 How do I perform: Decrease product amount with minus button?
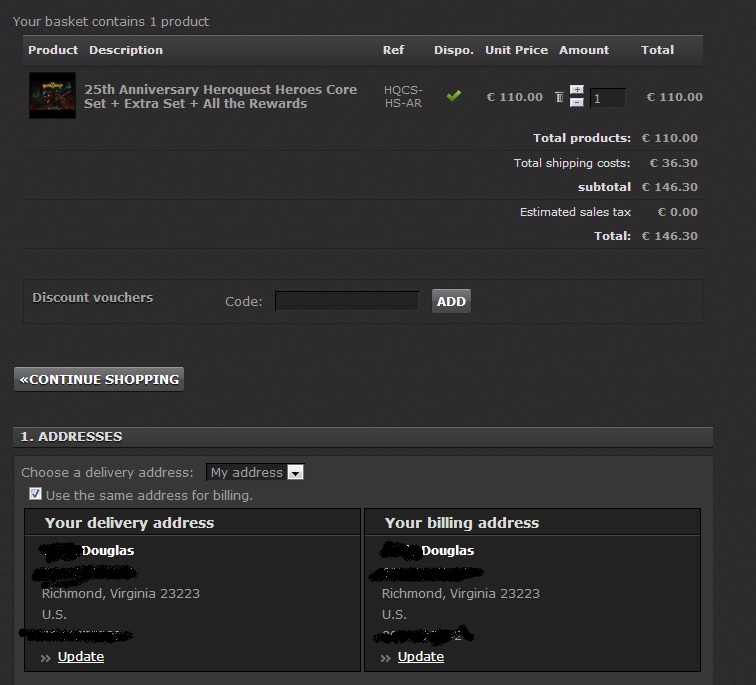(577, 102)
